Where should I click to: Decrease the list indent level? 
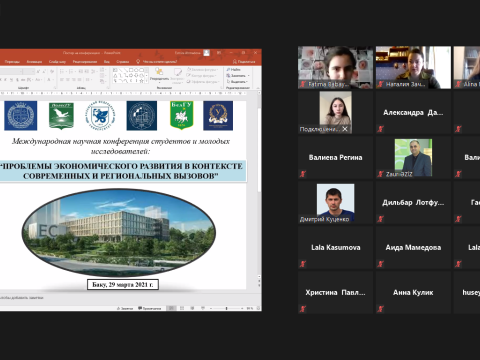[81, 71]
